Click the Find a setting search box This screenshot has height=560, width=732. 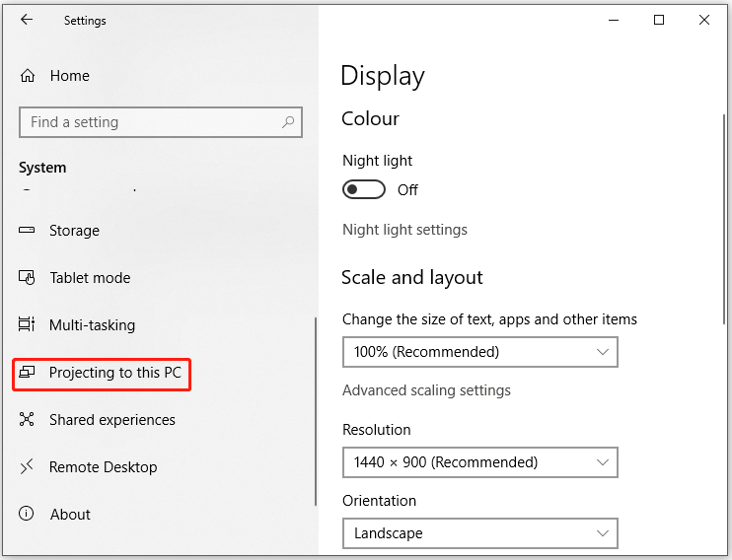pyautogui.click(x=148, y=122)
